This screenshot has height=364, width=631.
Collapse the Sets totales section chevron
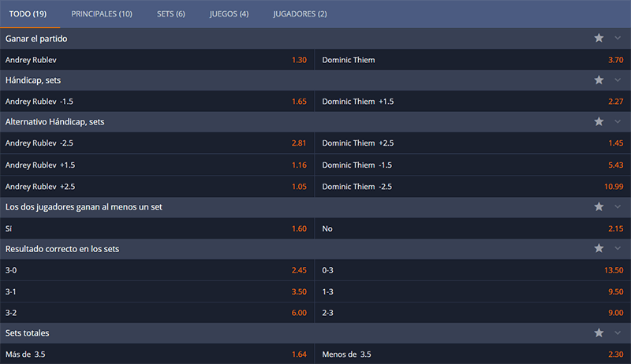618,332
